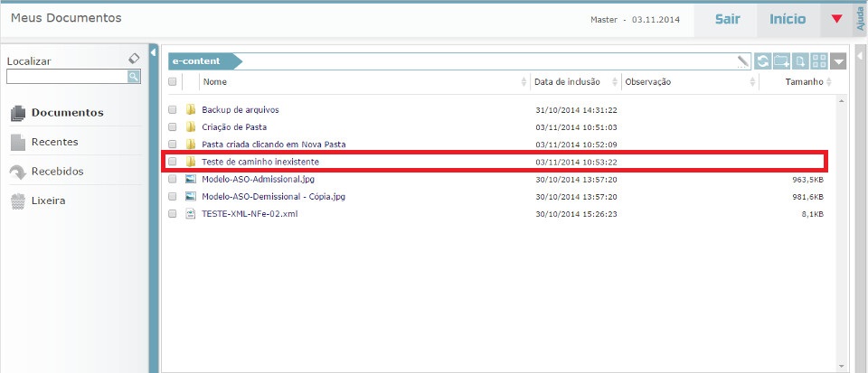Viewport: 868px width, 373px height.
Task: Open the red triangle dropdown menu
Action: pyautogui.click(x=836, y=19)
